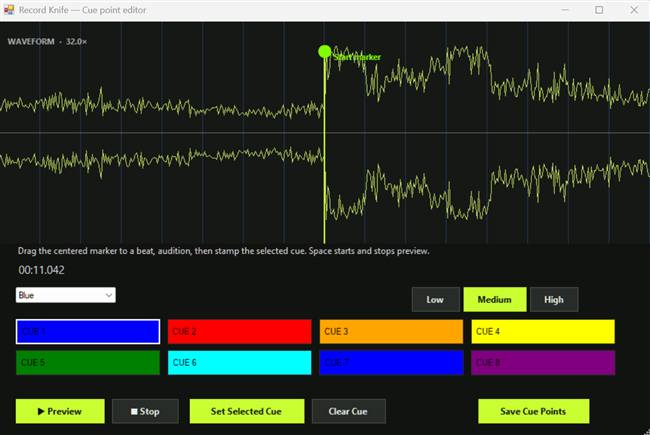Select High sensitivity option
This screenshot has width=650, height=435.
coord(554,299)
